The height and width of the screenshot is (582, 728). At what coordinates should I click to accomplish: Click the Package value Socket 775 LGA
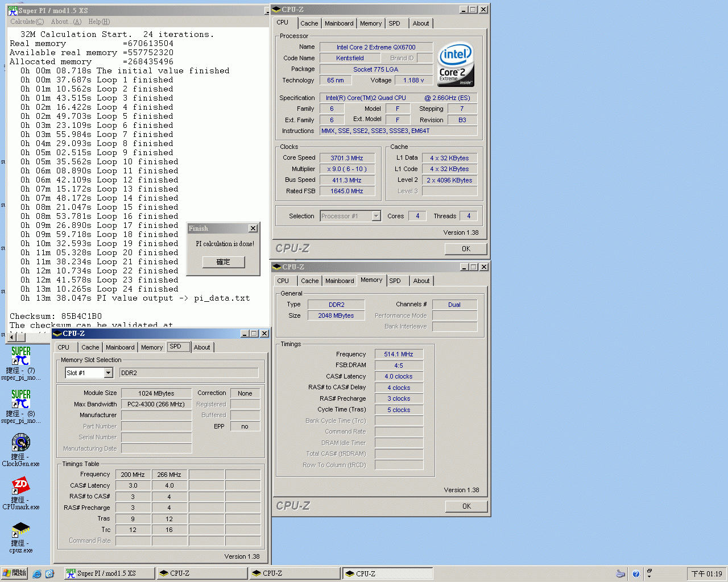[x=376, y=69]
